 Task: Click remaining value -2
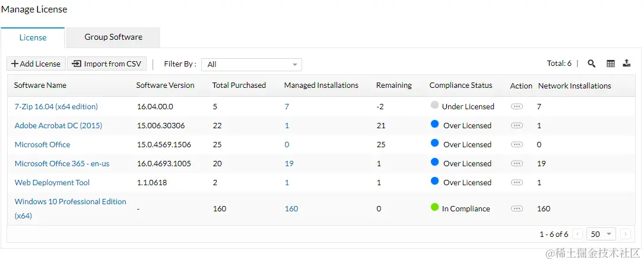[380, 106]
